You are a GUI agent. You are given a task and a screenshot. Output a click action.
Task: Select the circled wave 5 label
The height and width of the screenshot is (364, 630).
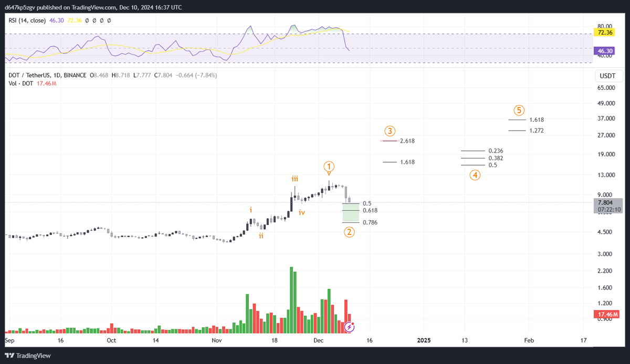coord(519,110)
